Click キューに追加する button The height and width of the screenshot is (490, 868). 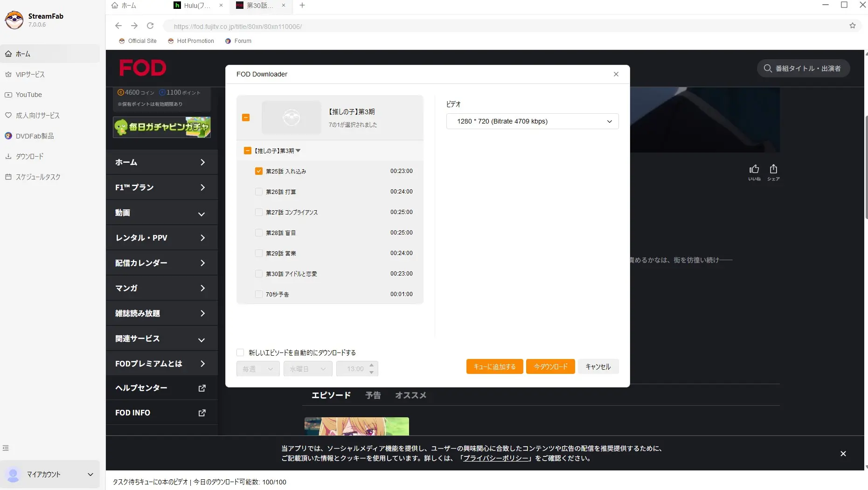click(x=495, y=366)
